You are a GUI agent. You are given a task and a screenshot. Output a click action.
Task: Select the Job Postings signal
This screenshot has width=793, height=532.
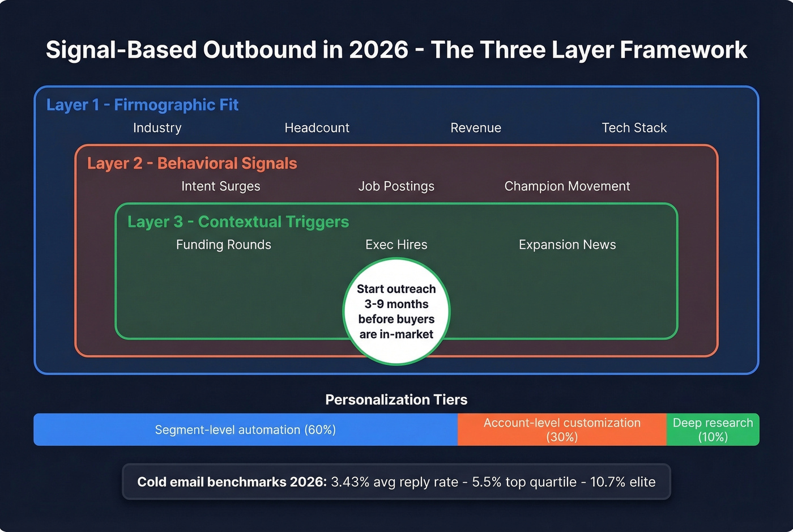396,186
